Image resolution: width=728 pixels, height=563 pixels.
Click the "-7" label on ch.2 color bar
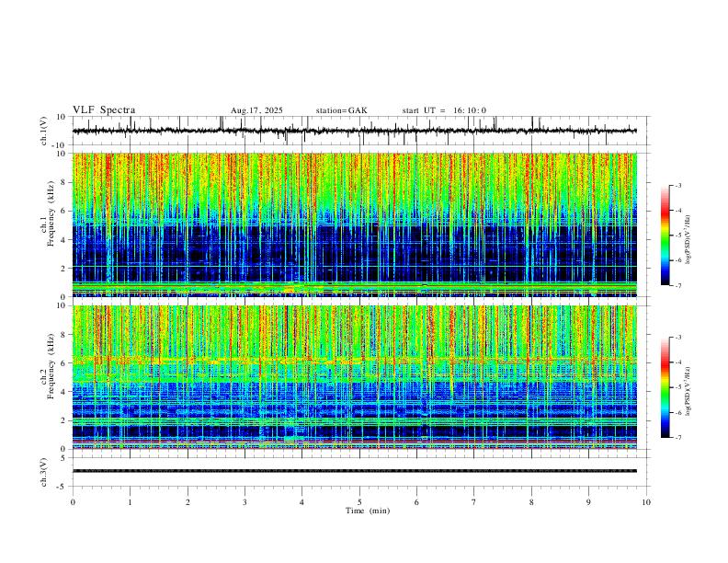click(x=677, y=438)
